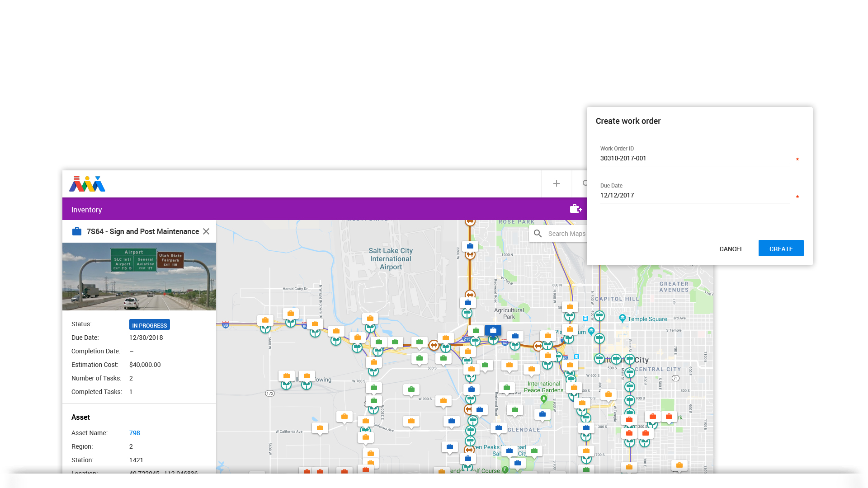Click the International Peace Gardens map label

coord(544,387)
